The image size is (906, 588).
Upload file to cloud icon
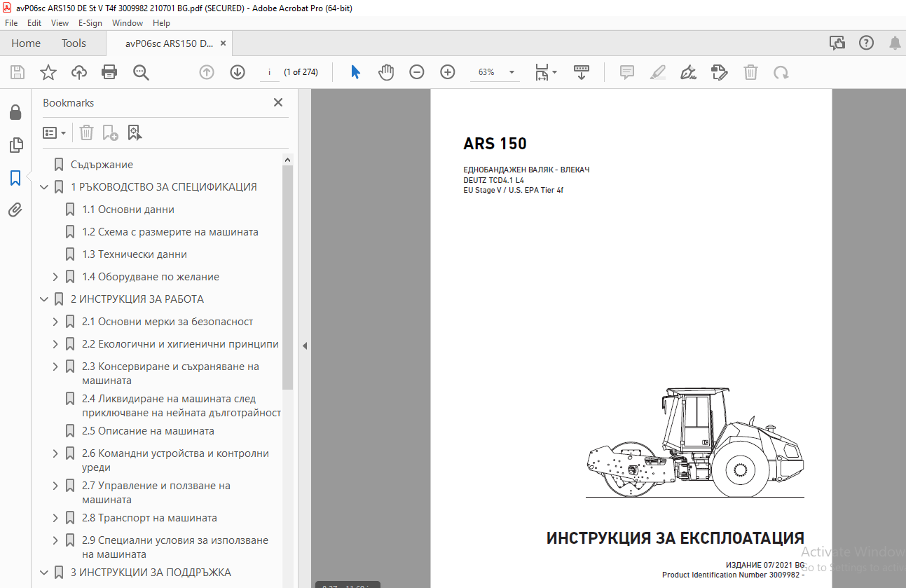click(x=79, y=72)
